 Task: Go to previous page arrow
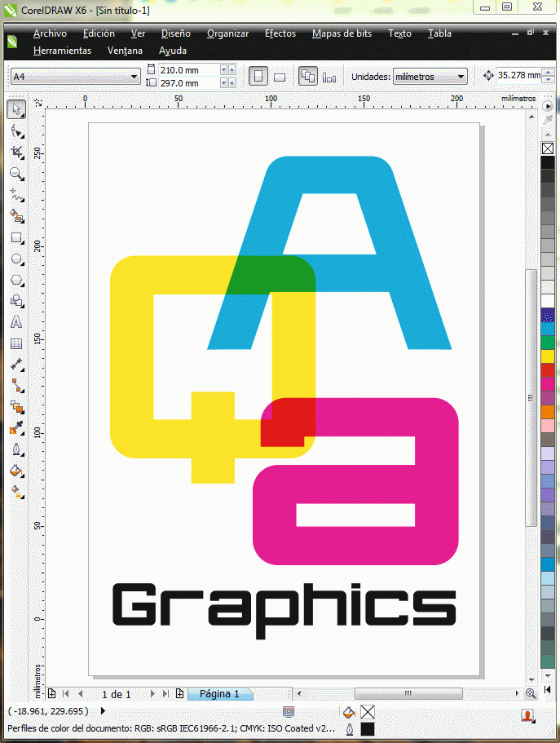[81, 694]
